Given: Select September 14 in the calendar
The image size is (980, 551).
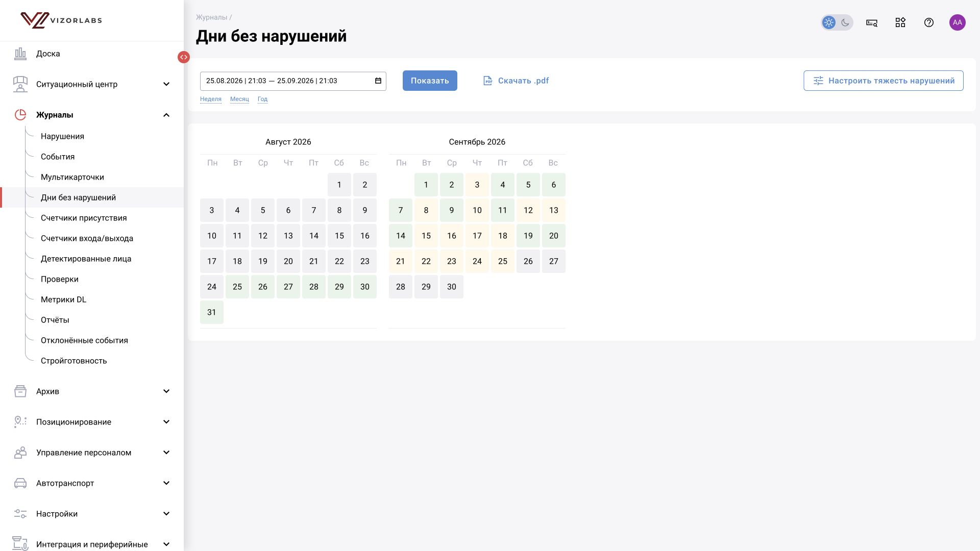Looking at the screenshot, I should [x=401, y=236].
